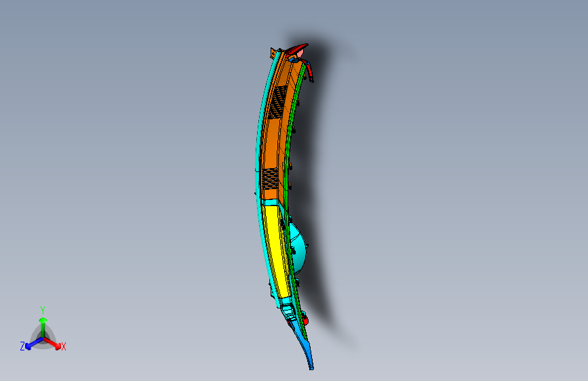The image size is (588, 381).
Task: Select the small red part near the bottom
Action: click(305, 320)
